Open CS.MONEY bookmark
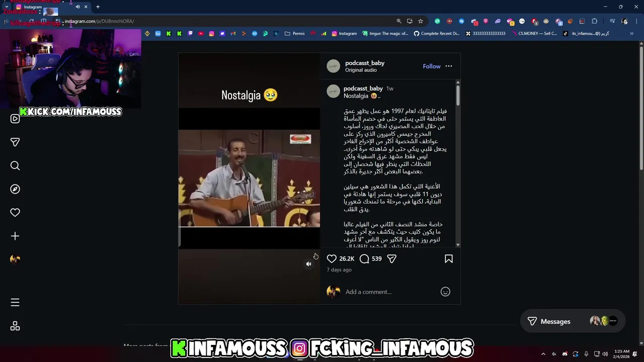 pyautogui.click(x=534, y=34)
